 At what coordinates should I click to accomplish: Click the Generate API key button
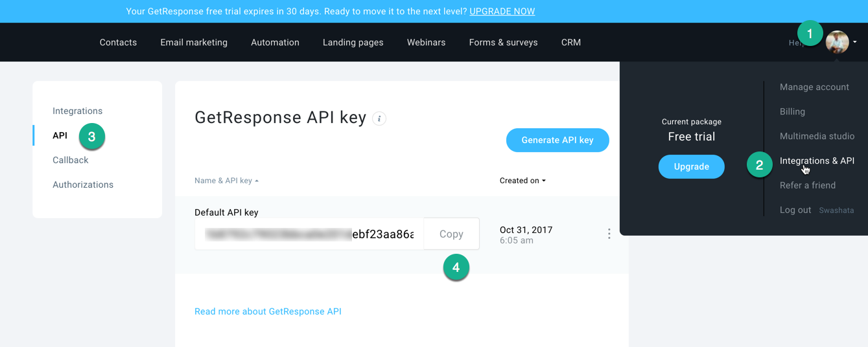(557, 140)
